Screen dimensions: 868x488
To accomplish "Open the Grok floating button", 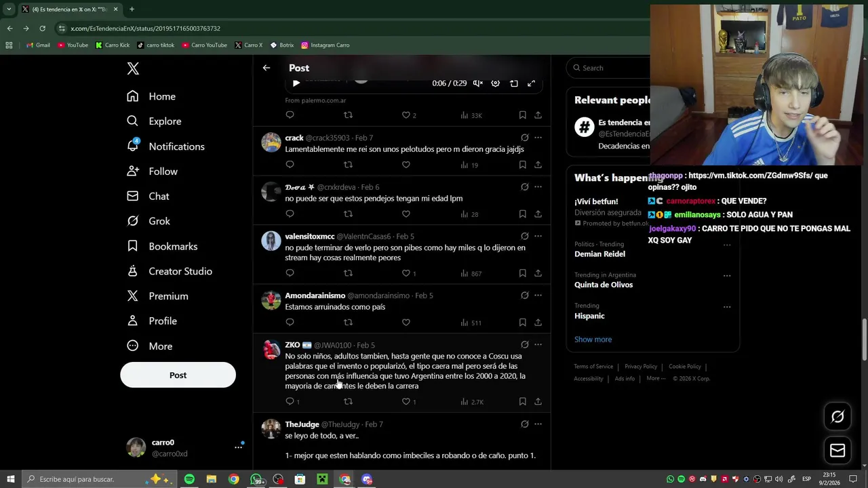I will (837, 417).
